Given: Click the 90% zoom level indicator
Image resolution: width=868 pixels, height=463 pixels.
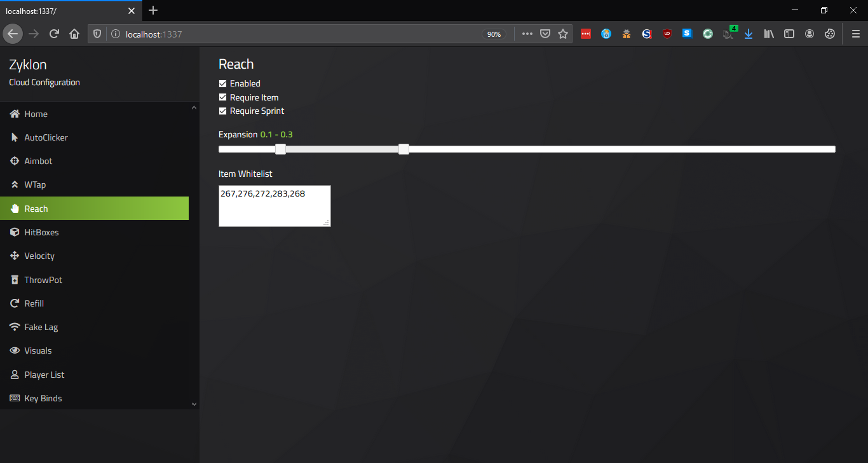Looking at the screenshot, I should pyautogui.click(x=494, y=34).
